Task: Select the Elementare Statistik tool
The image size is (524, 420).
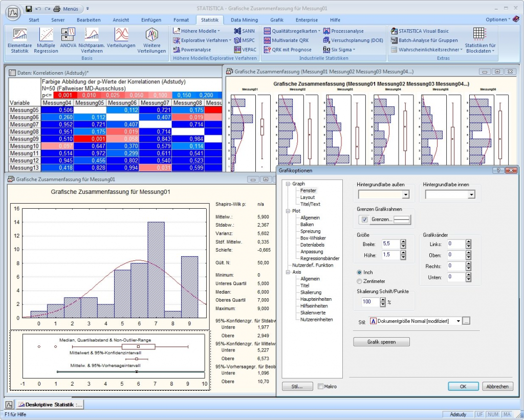Action: 19,40
